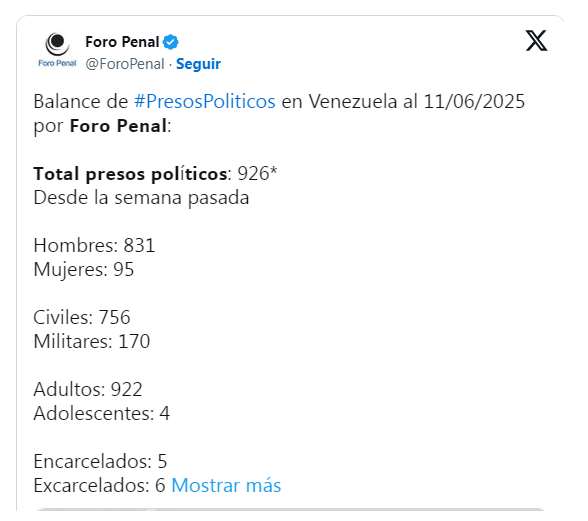Click the Encarcelados: 5 line
The height and width of the screenshot is (521, 588).
click(100, 461)
